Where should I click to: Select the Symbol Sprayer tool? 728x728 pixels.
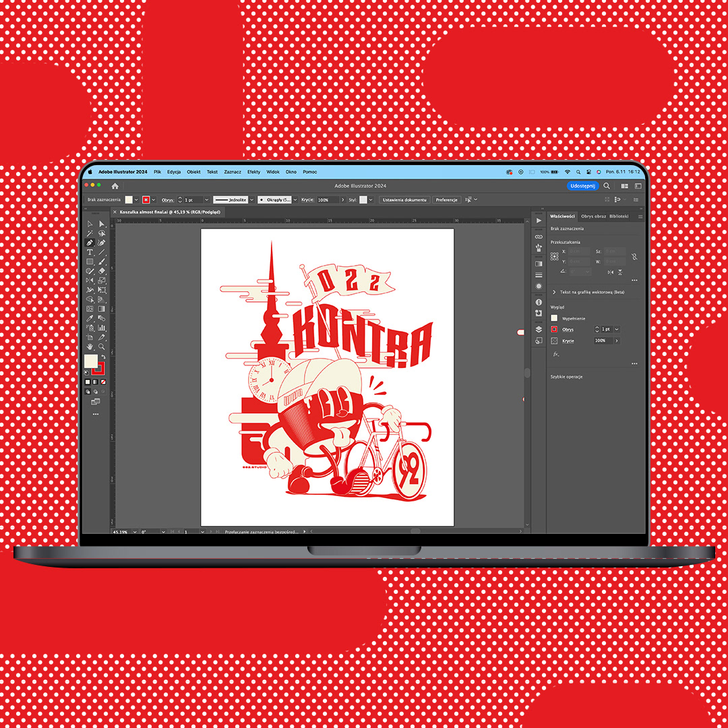point(90,328)
